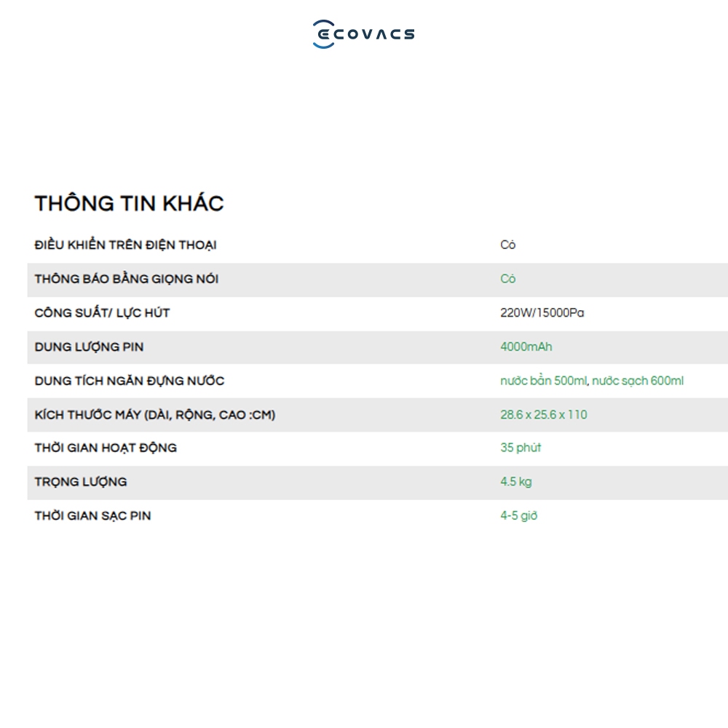Click the DUNG LƯỢNG PIN label
Screen dimensions: 728x728
point(89,347)
